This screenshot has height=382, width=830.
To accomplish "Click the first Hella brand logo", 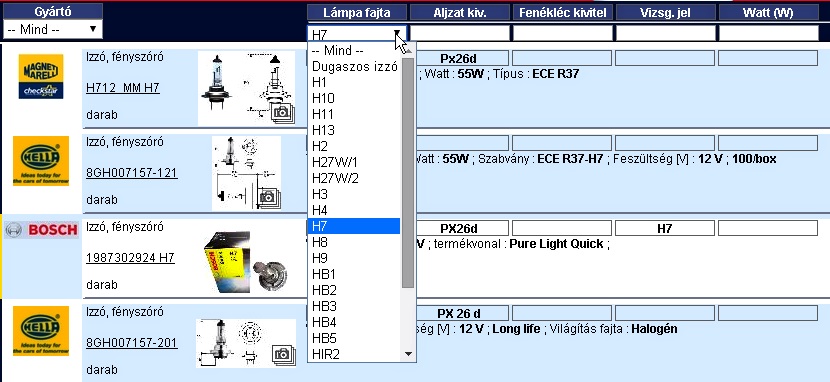I will (41, 161).
